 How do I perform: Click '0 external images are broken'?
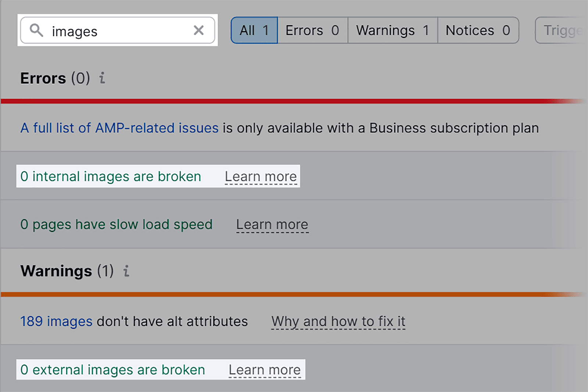coord(112,370)
